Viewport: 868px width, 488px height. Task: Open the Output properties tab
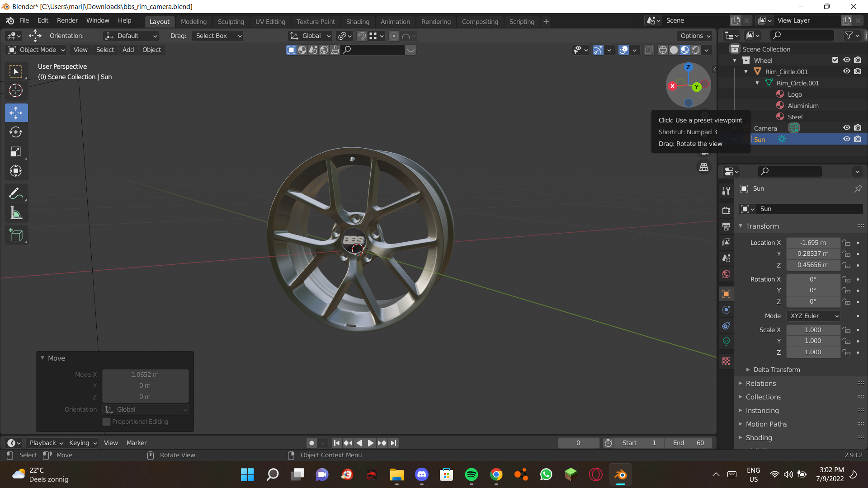pos(726,226)
